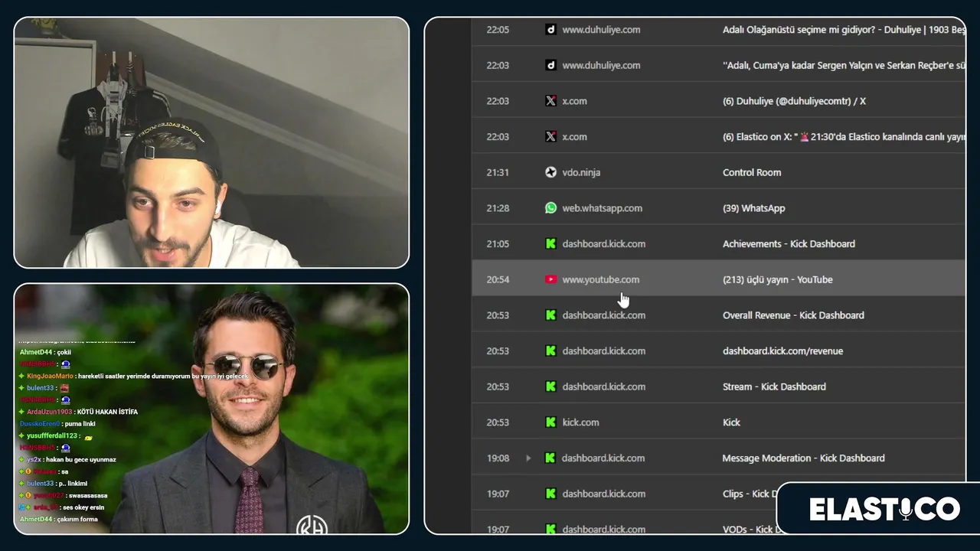Click dashboard.kick.com domain in the Achievements row
The height and width of the screenshot is (551, 980).
603,244
